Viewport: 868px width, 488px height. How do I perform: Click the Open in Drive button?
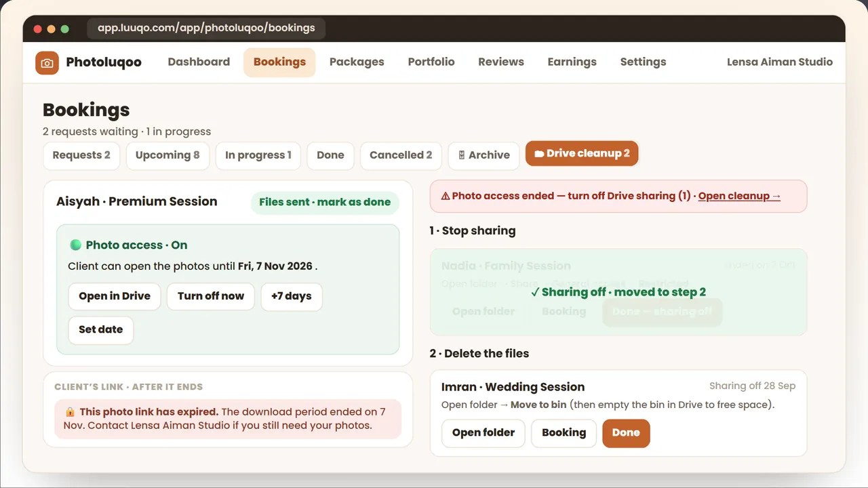click(x=115, y=296)
